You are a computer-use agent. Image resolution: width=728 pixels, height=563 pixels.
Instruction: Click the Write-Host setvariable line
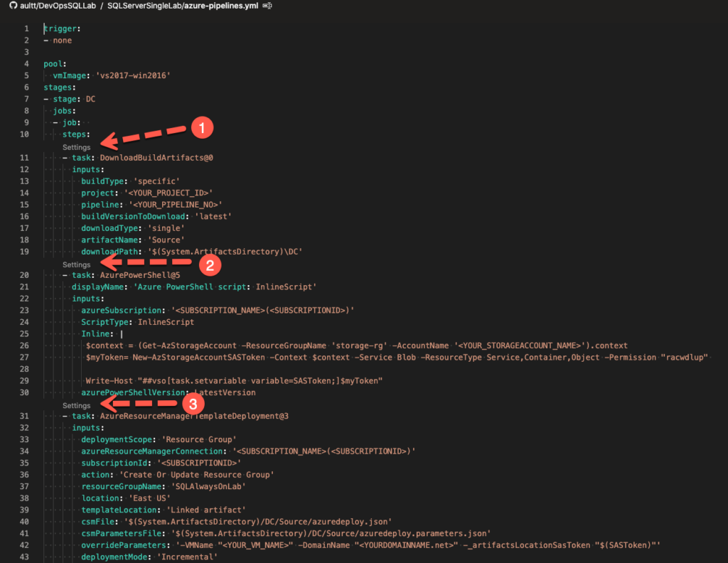coord(234,380)
